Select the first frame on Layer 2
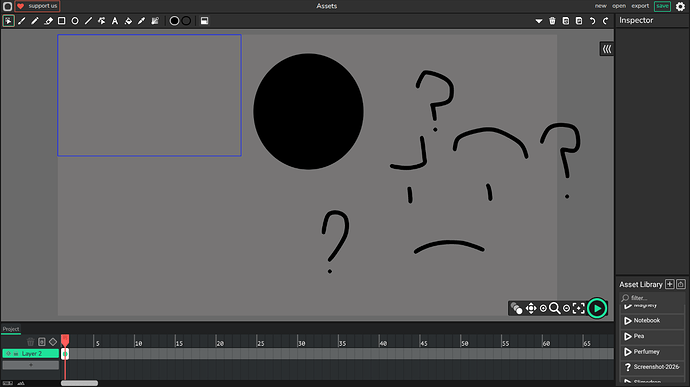Viewport: 690px width, 387px height. point(65,354)
